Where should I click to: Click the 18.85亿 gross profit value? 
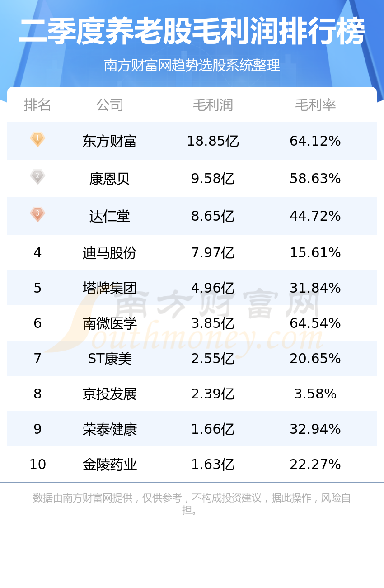213,141
